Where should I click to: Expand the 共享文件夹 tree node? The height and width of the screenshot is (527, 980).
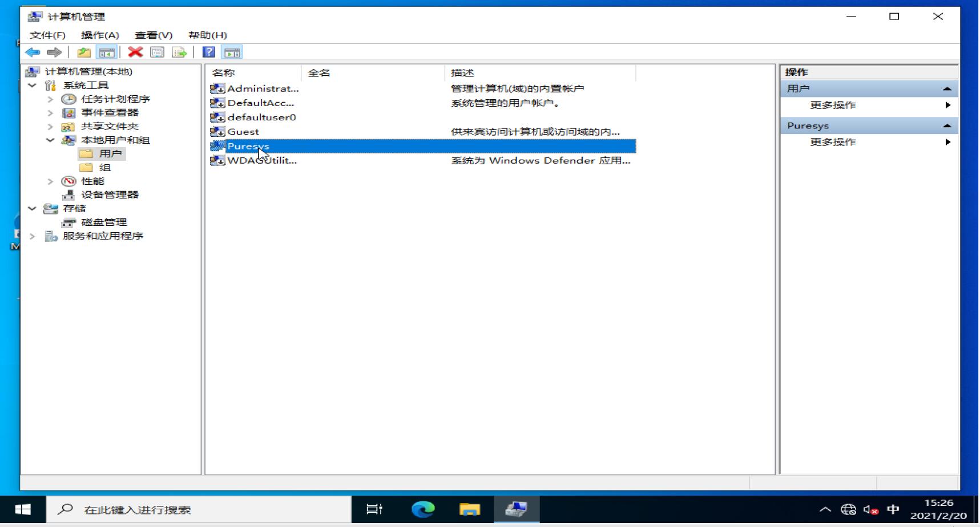(50, 126)
